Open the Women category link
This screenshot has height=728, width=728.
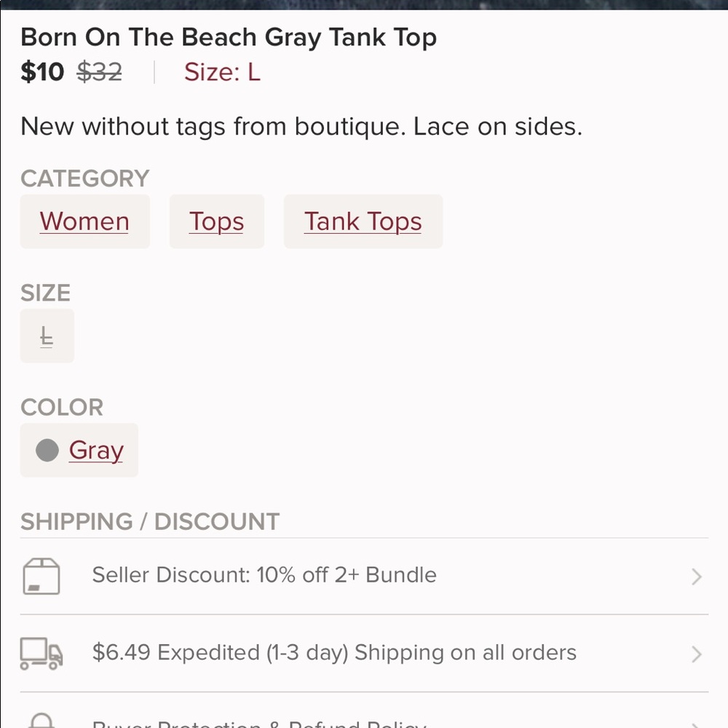[x=84, y=221]
